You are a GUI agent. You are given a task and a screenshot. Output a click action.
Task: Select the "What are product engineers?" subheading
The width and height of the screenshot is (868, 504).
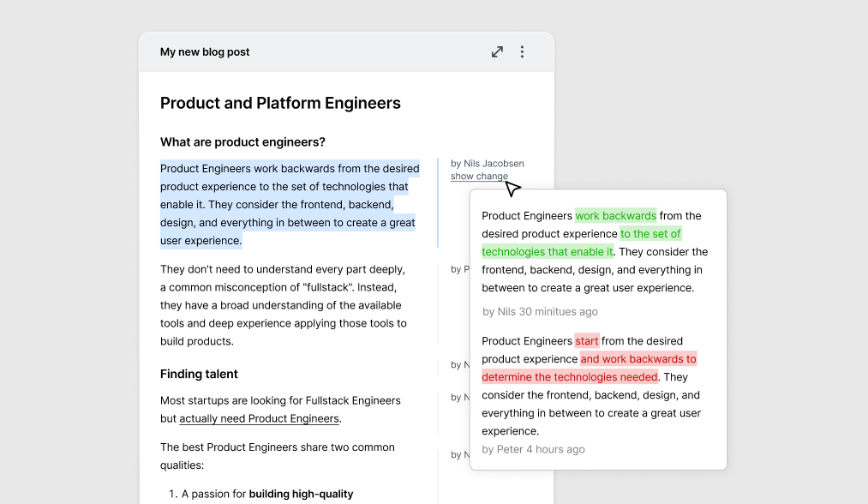click(242, 142)
